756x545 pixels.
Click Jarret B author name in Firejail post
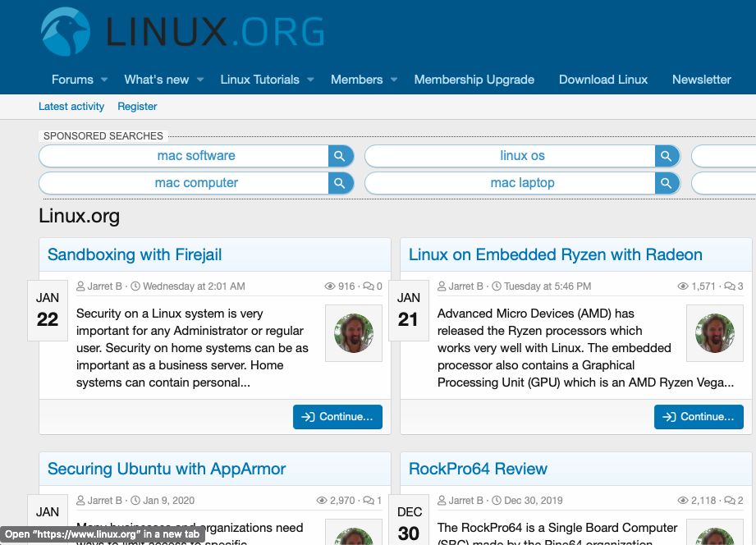[x=104, y=286]
